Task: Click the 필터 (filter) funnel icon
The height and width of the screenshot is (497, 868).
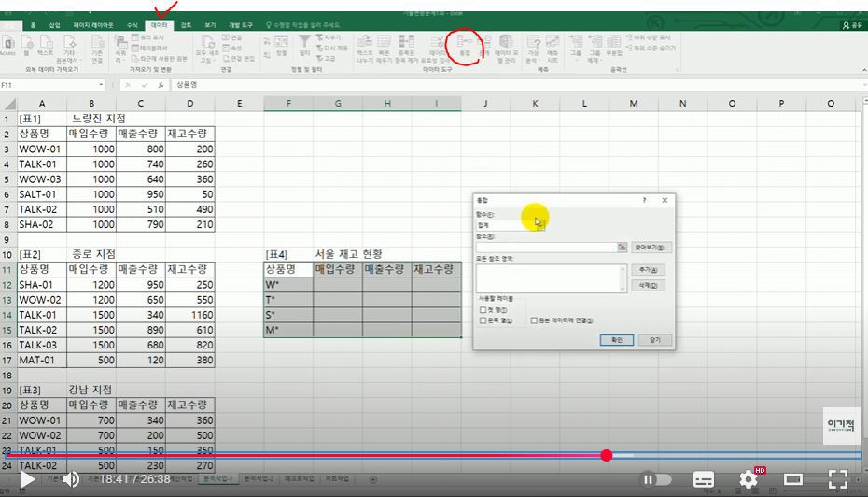Action: (304, 46)
